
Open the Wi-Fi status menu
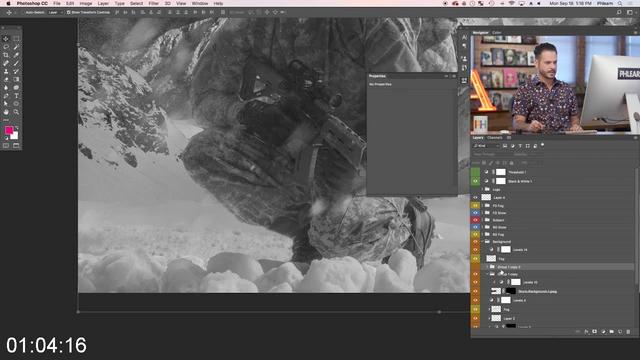pyautogui.click(x=512, y=3)
